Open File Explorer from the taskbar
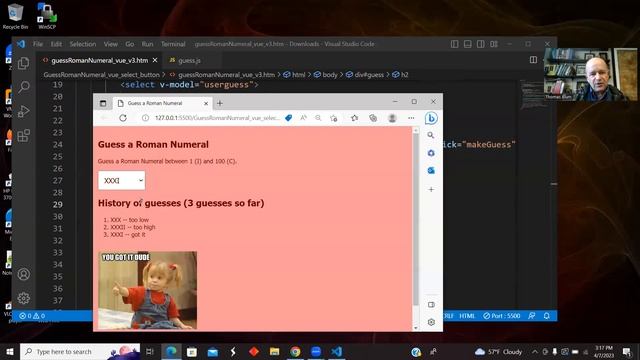This screenshot has width=640, height=360. click(274, 351)
